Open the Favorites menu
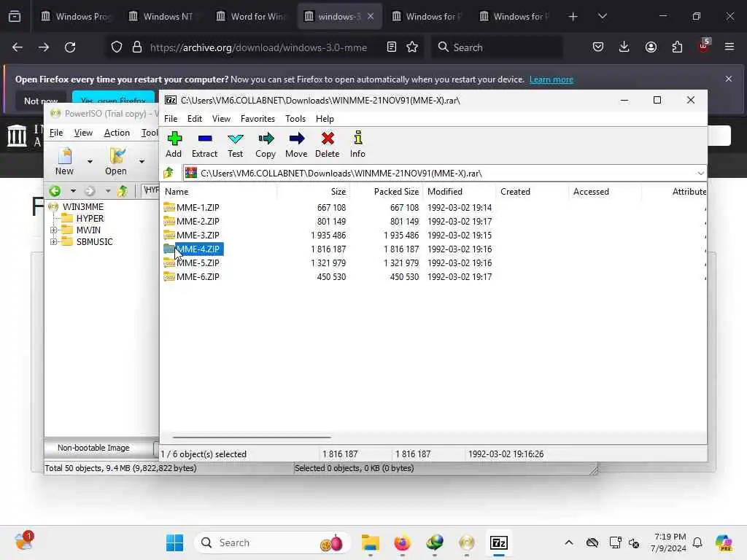This screenshot has width=747, height=560. (x=258, y=119)
